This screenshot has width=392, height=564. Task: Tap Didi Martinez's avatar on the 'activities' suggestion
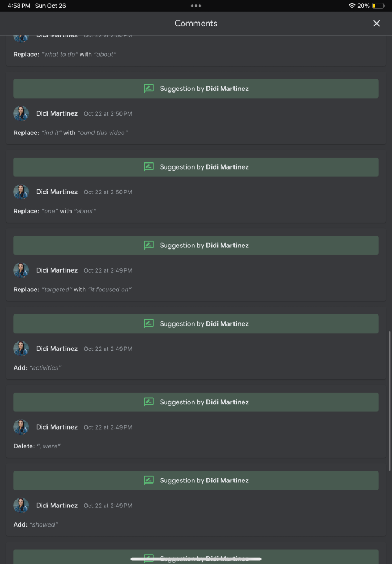click(21, 349)
